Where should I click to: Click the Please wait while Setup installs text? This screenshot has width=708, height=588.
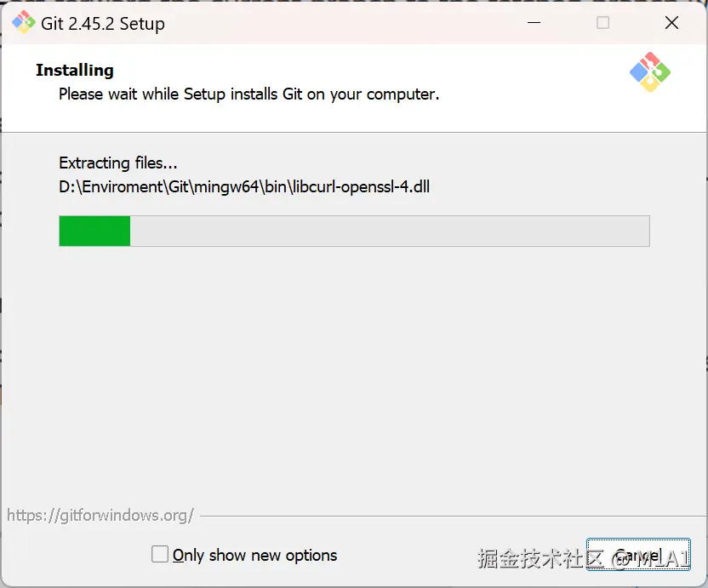click(248, 94)
